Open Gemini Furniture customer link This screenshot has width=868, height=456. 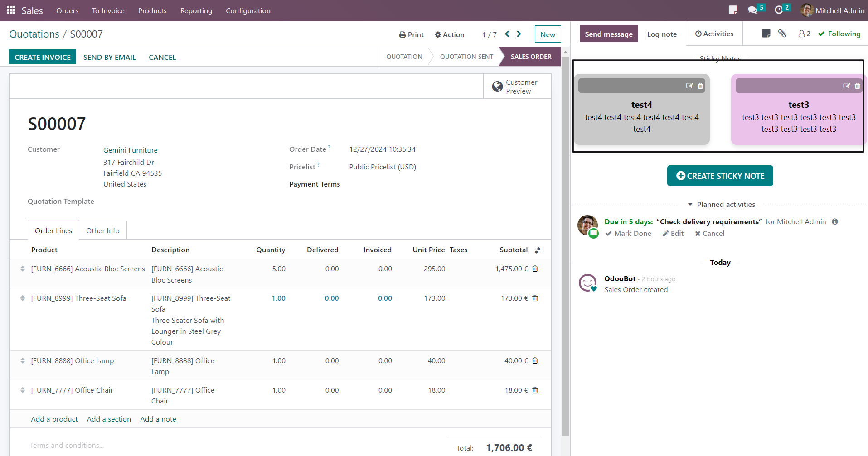tap(131, 150)
